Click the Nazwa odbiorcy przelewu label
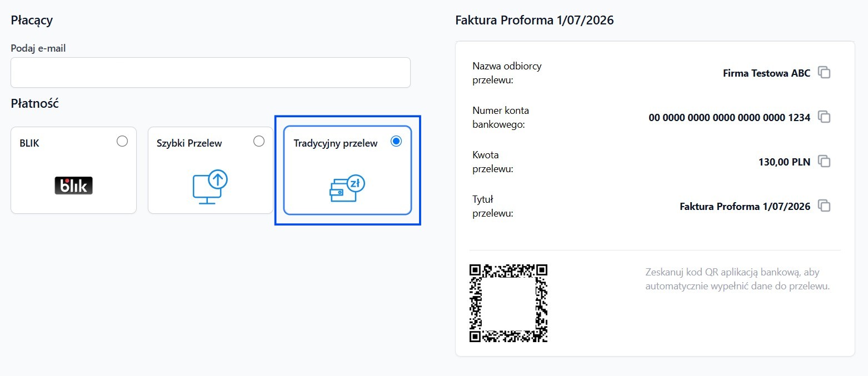The image size is (868, 376). tap(507, 73)
